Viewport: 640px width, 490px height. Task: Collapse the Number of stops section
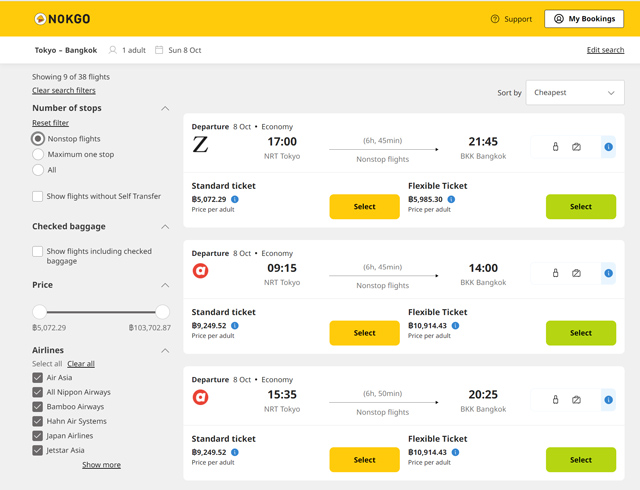coord(165,108)
